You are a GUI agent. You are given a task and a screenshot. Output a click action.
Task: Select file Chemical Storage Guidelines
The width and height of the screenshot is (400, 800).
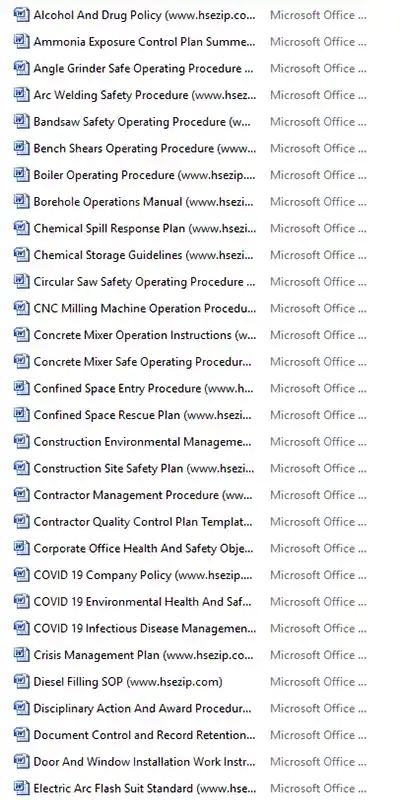click(x=144, y=255)
